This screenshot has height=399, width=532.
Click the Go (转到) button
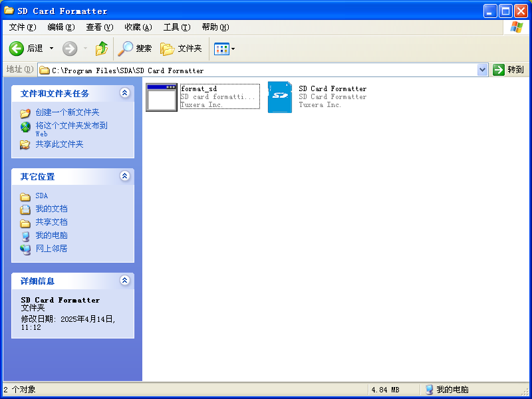click(x=508, y=70)
